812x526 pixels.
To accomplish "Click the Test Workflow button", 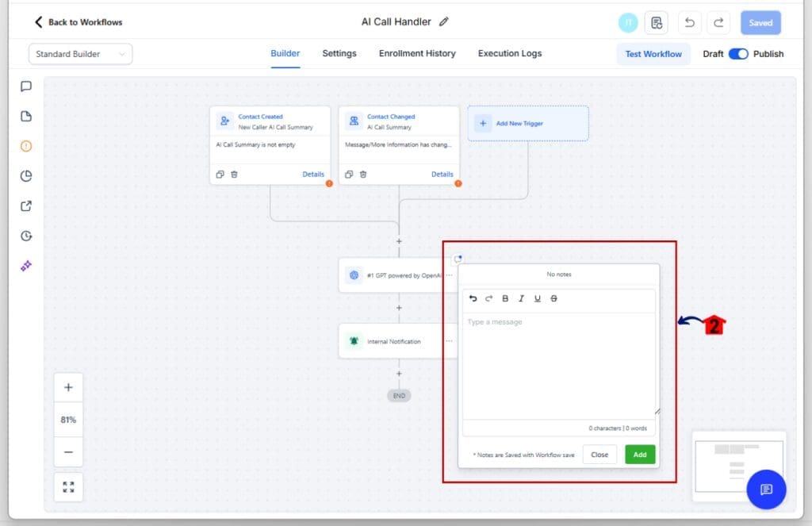I will 653,54.
